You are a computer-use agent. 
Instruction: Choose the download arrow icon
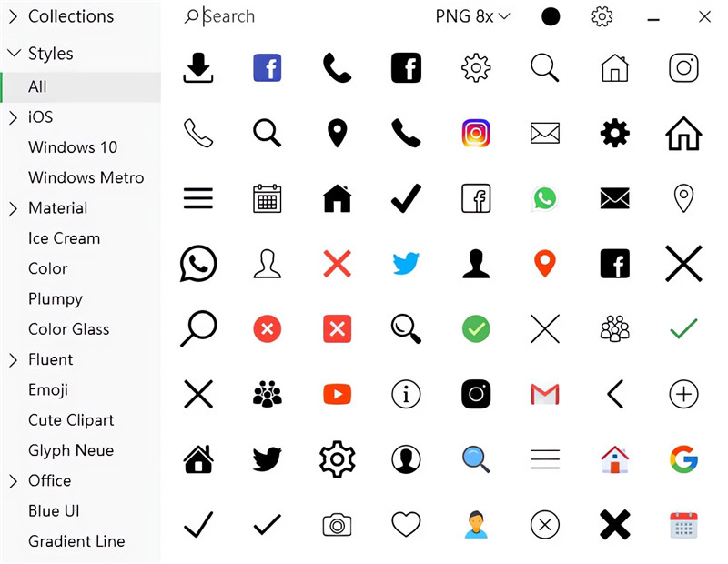pos(198,68)
